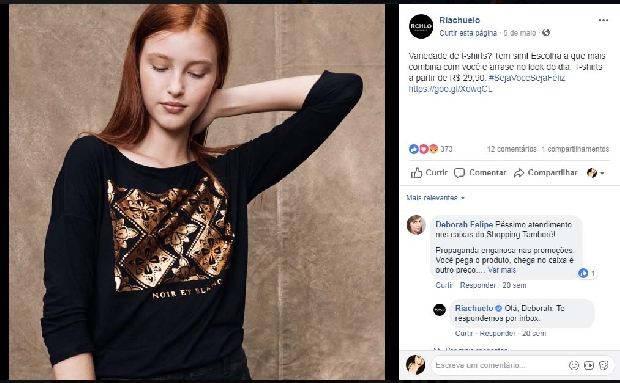The image size is (620, 383).
Task: Click the globe public audience icon
Action: [x=546, y=33]
